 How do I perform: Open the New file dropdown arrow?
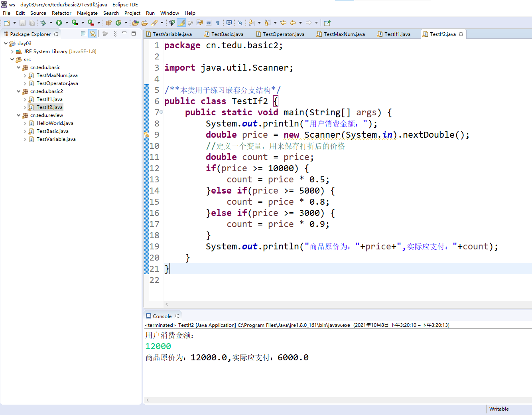[14, 23]
